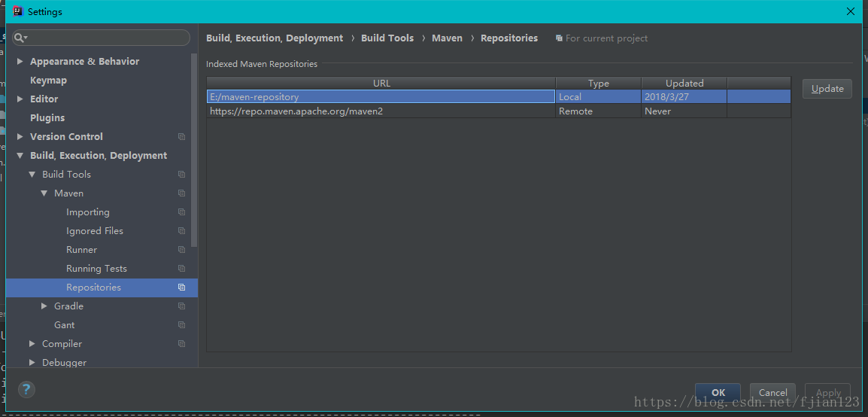Click project-level icon next to Version Control

[x=181, y=137]
